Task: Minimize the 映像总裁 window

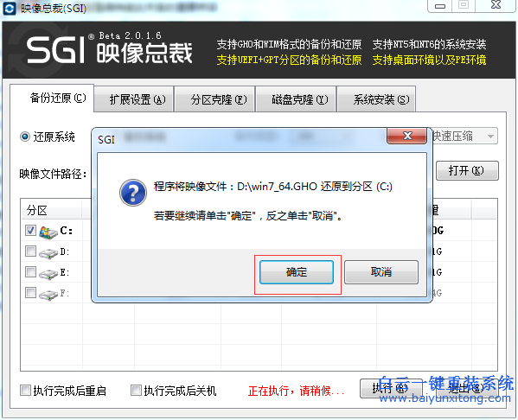Action: point(440,5)
